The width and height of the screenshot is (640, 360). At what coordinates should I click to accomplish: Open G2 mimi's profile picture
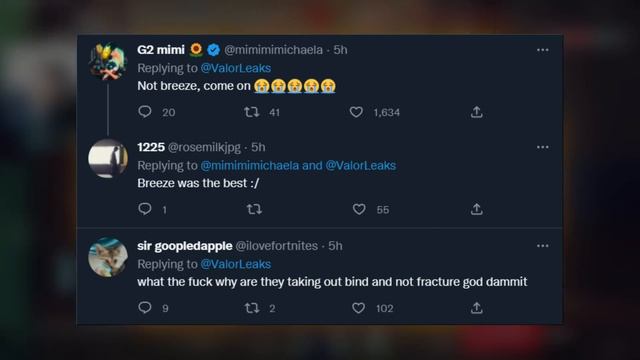108,61
